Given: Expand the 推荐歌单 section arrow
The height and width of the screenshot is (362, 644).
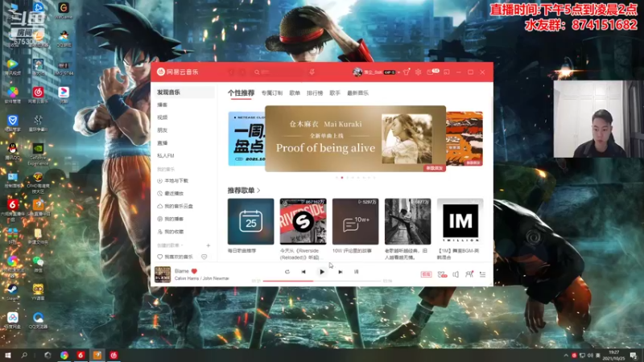Looking at the screenshot, I should [258, 191].
